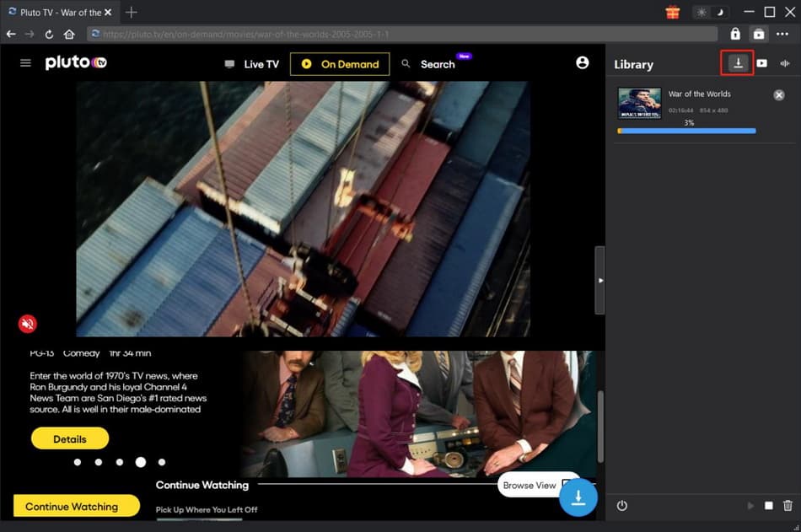This screenshot has width=801, height=532.
Task: Toggle dark mode with the moon icon
Action: (x=721, y=12)
